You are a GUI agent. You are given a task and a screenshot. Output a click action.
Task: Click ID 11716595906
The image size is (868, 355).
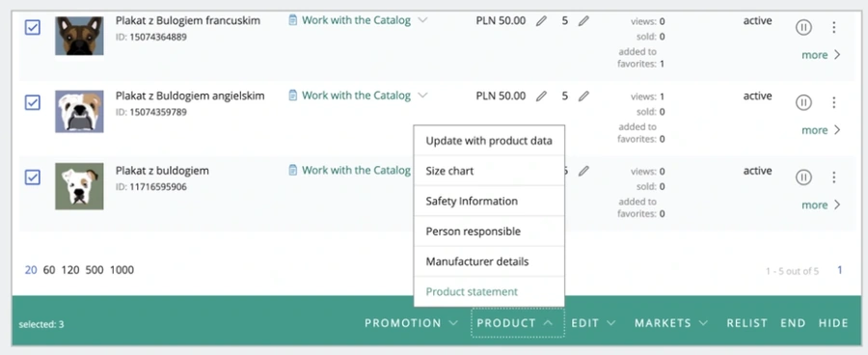(151, 186)
